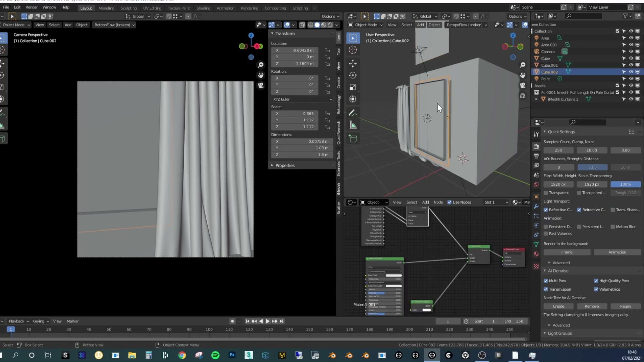Click pan hand icon in camera viewport
The height and width of the screenshot is (362, 644).
pyautogui.click(x=261, y=75)
